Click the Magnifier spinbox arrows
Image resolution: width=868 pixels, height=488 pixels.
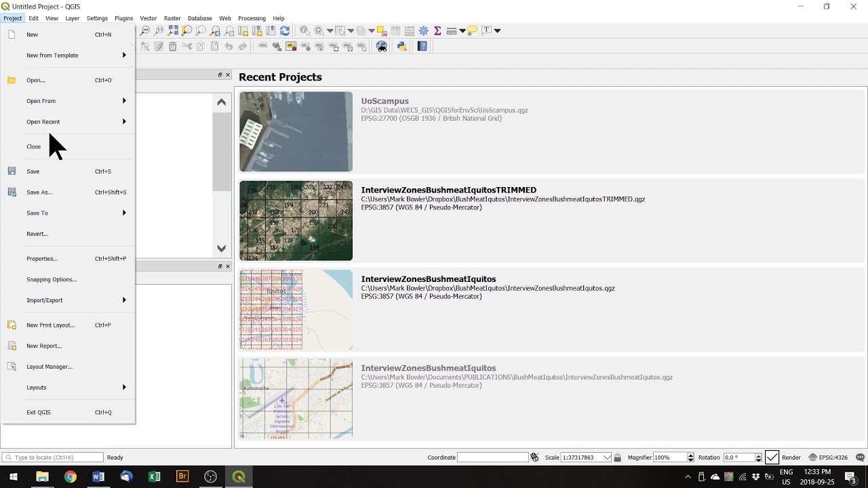pos(690,457)
